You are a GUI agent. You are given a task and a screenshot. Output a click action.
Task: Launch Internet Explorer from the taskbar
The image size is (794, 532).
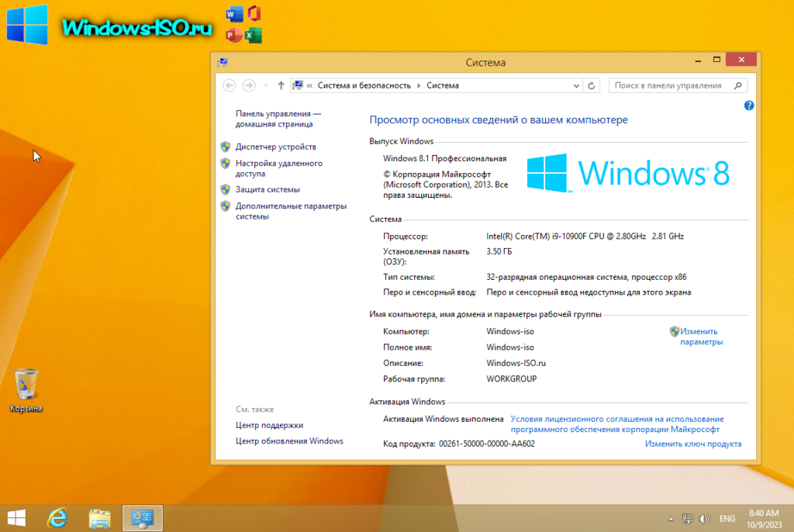[x=57, y=518]
